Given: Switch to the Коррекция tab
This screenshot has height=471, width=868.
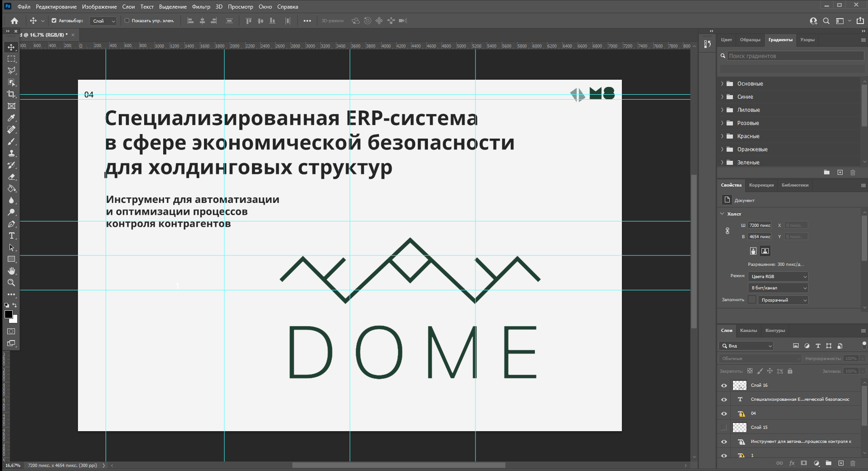Looking at the screenshot, I should click(761, 185).
